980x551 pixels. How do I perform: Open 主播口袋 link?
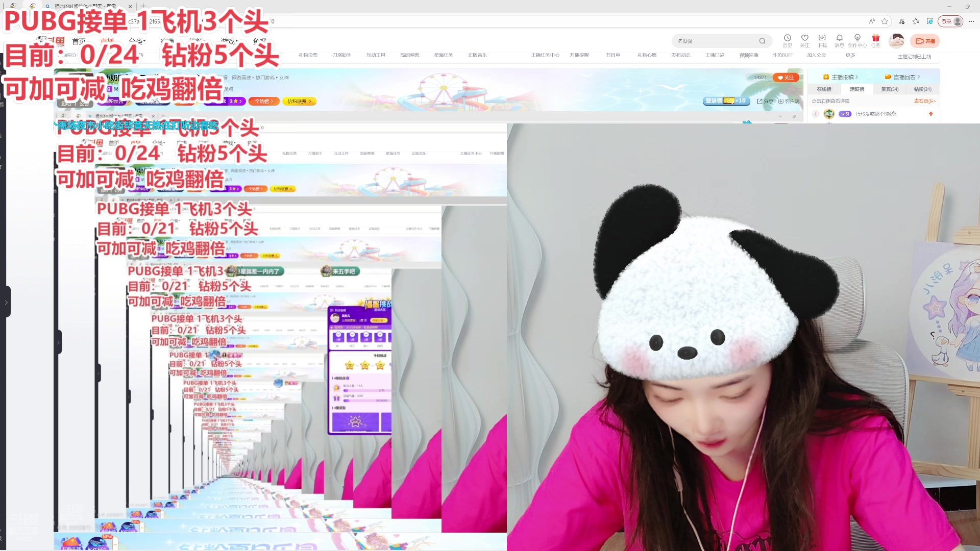pos(715,55)
